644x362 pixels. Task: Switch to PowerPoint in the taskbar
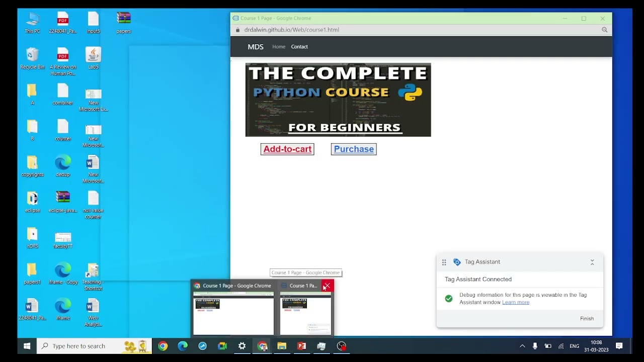click(301, 346)
